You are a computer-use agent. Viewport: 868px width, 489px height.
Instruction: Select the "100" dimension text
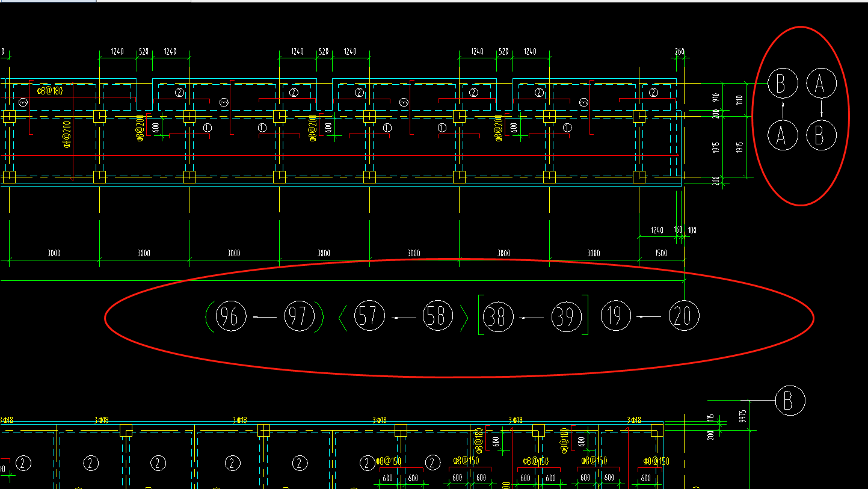(x=692, y=230)
